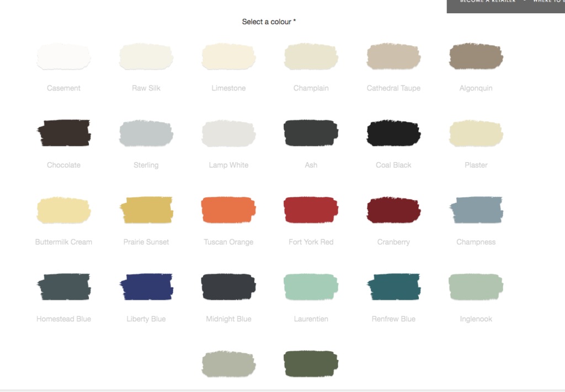Select the unlabeled grey-sage swatch below Midnight Blue
Image resolution: width=565 pixels, height=392 pixels.
click(229, 364)
